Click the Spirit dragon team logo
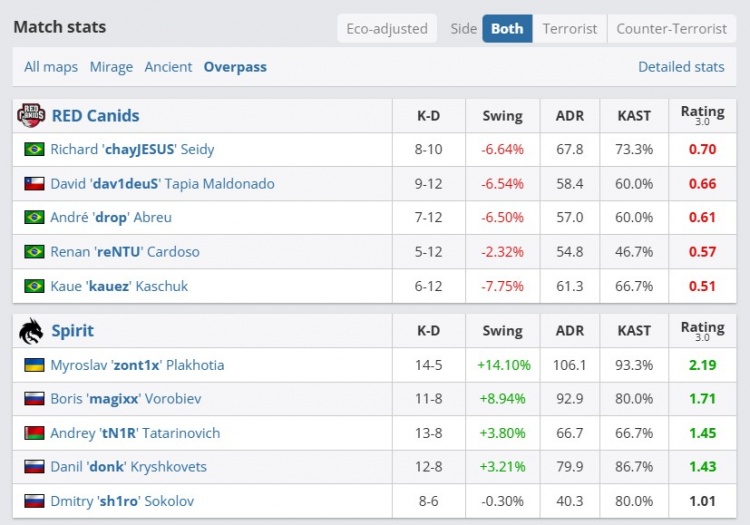The width and height of the screenshot is (750, 525). (x=31, y=331)
